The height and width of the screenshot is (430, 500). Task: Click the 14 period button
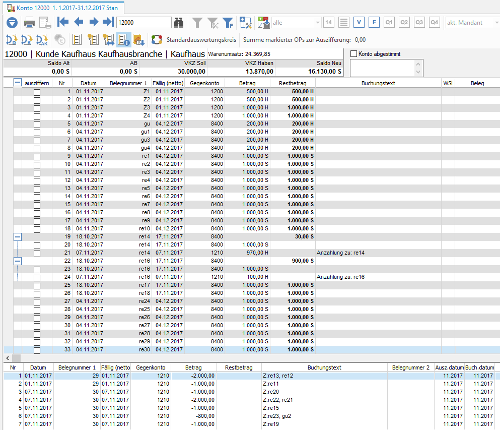328,22
